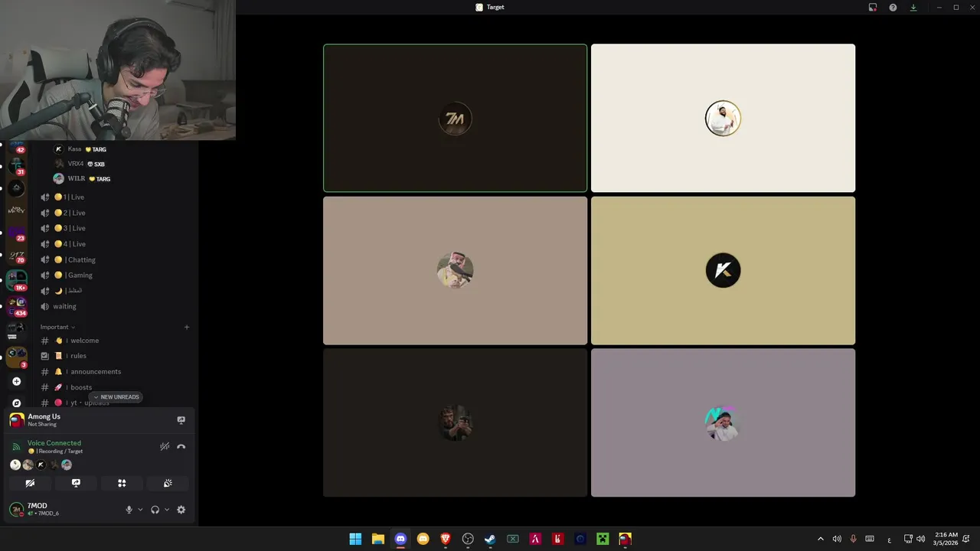Open User Settings gear
This screenshot has width=980, height=551.
click(x=181, y=510)
